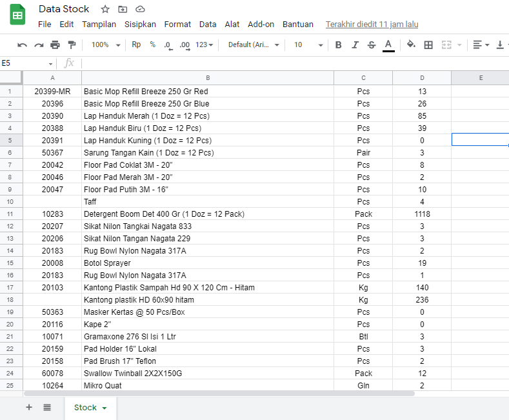
Task: Open the Default (Arial) font dropdown
Action: tap(254, 45)
